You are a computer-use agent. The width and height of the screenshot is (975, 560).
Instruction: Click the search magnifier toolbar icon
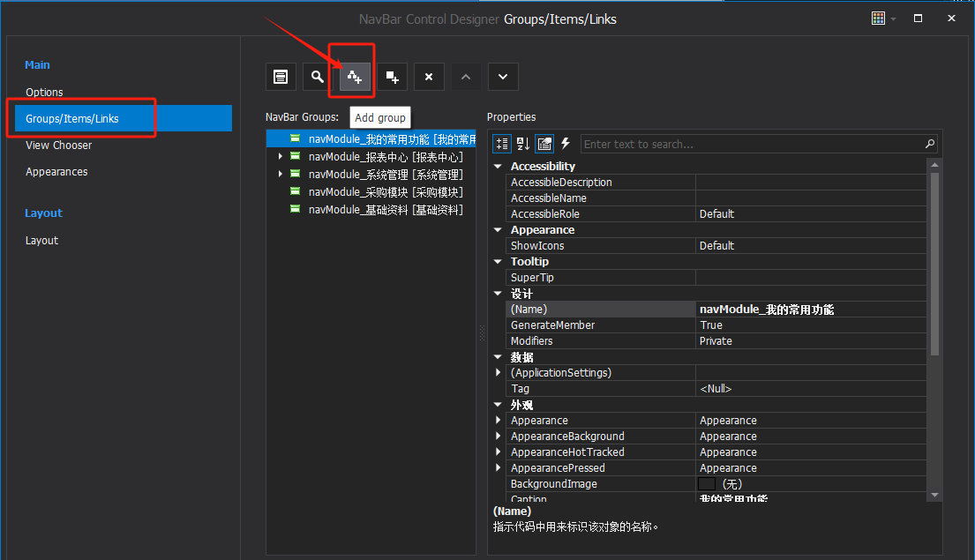[x=317, y=77]
